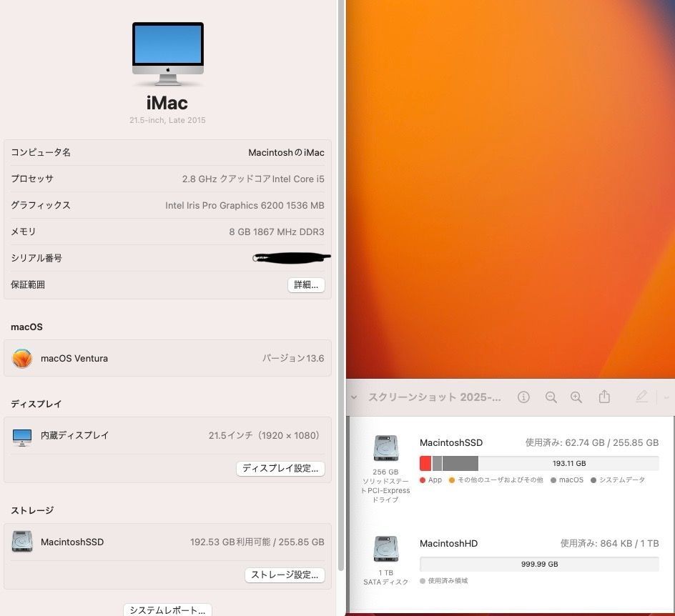The width and height of the screenshot is (675, 616).
Task: Open ディスプレイ設定 settings
Action: tap(280, 469)
